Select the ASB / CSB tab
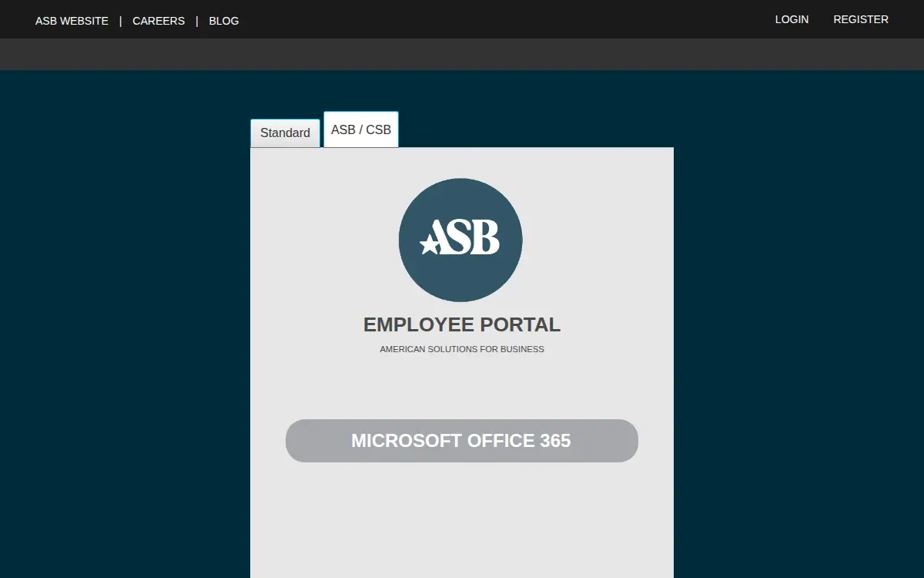924x578 pixels. [361, 129]
